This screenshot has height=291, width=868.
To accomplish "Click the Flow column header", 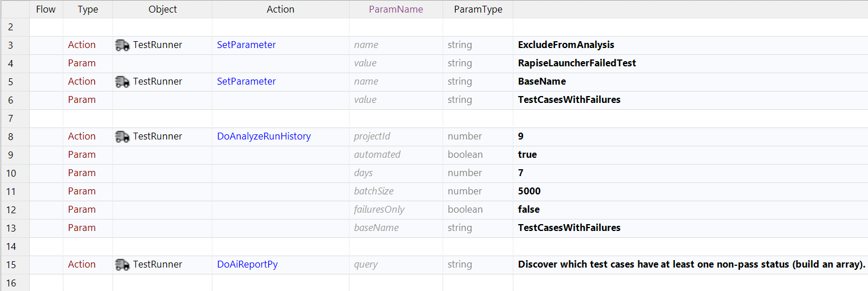I will [46, 9].
